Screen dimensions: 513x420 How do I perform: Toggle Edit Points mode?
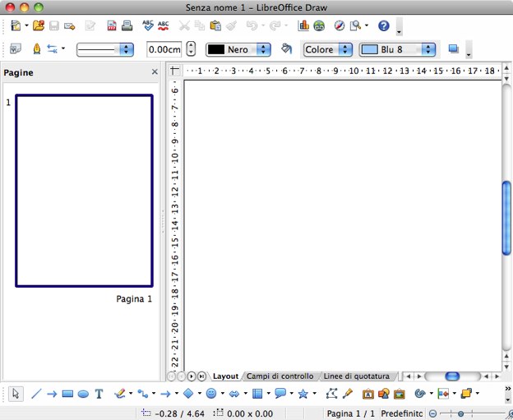pos(332,394)
